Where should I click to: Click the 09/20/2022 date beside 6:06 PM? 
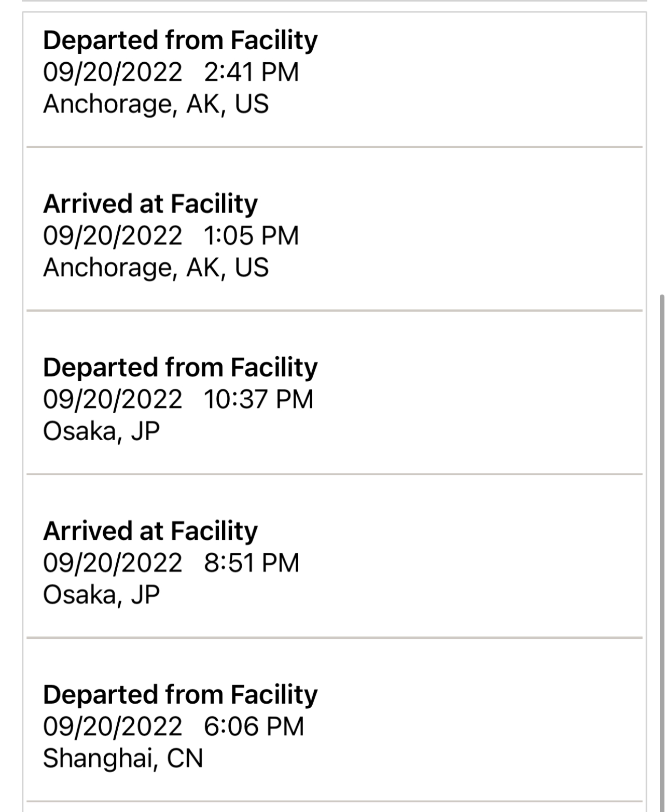tap(113, 726)
